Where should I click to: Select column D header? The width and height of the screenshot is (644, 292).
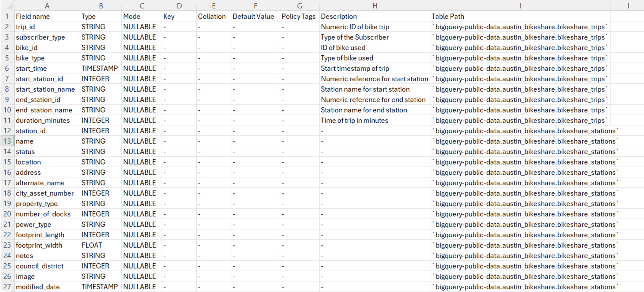(179, 6)
